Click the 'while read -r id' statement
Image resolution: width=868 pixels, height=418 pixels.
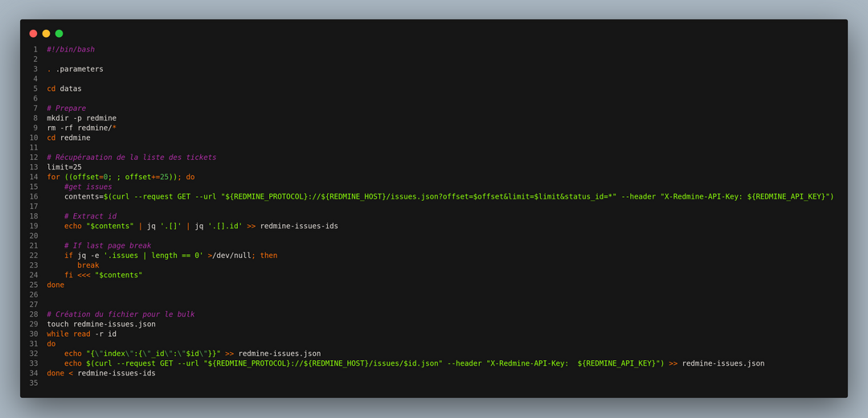point(81,334)
